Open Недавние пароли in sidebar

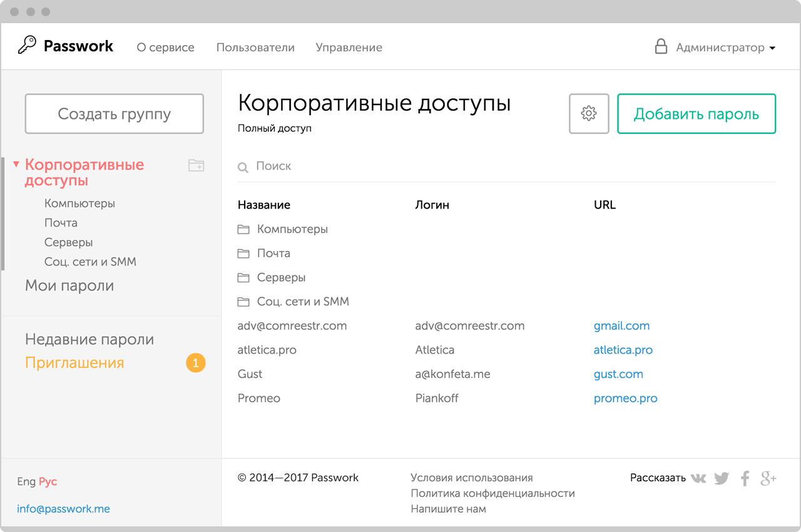(89, 340)
